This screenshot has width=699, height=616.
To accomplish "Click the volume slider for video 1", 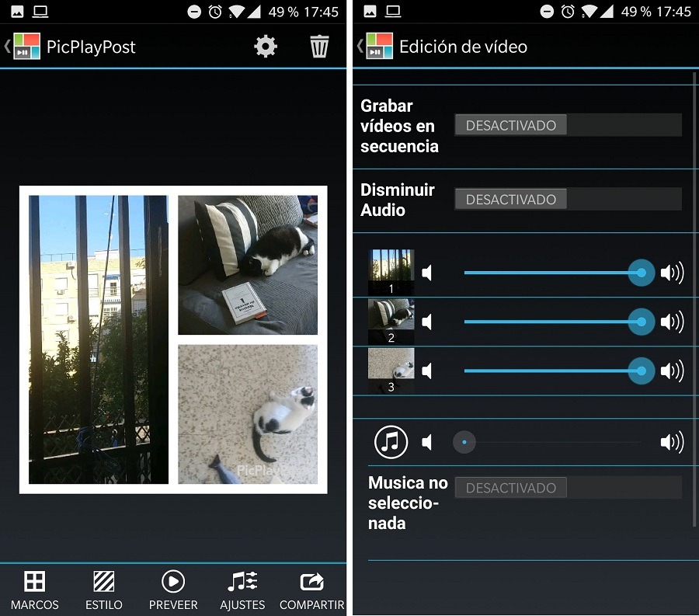I will tap(553, 273).
